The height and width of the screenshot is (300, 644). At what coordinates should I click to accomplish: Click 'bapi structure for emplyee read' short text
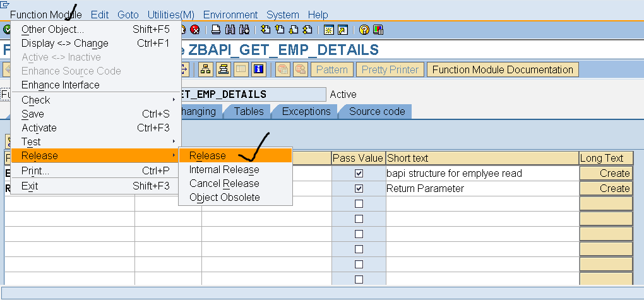(454, 174)
